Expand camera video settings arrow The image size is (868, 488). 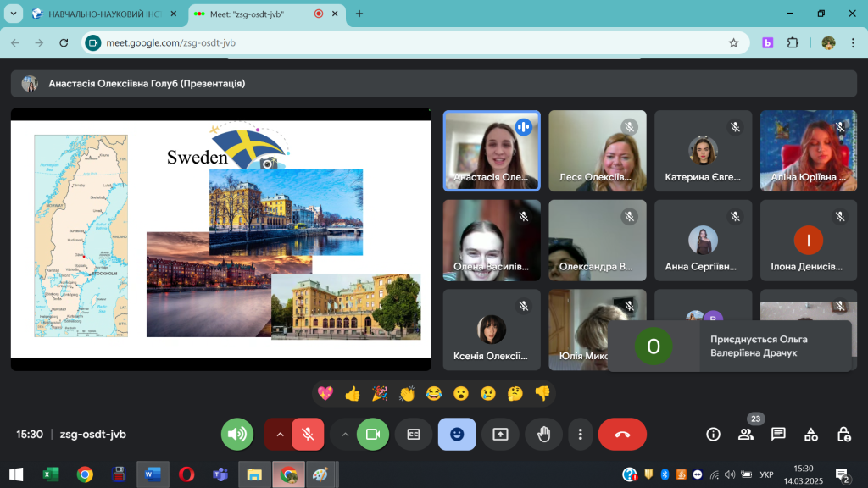[344, 435]
